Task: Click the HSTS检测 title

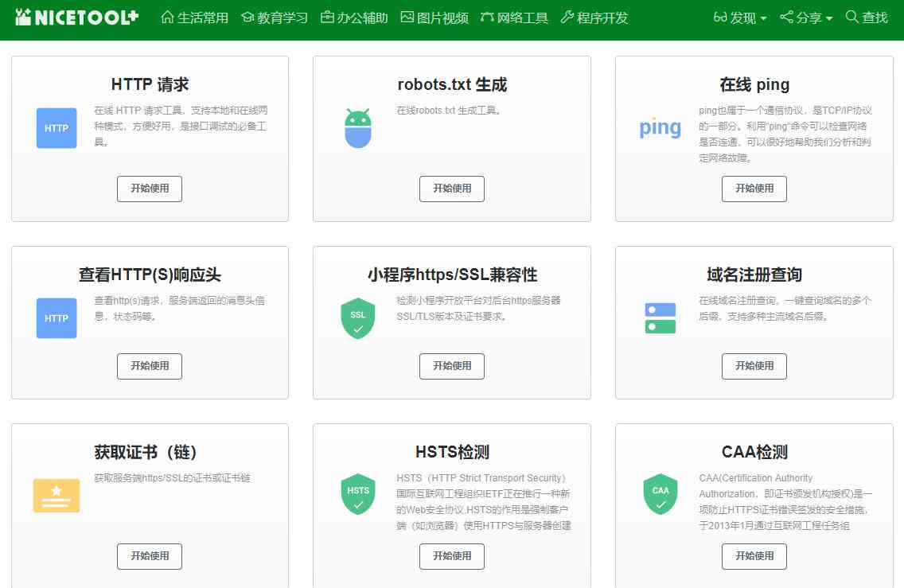Action: [x=452, y=453]
